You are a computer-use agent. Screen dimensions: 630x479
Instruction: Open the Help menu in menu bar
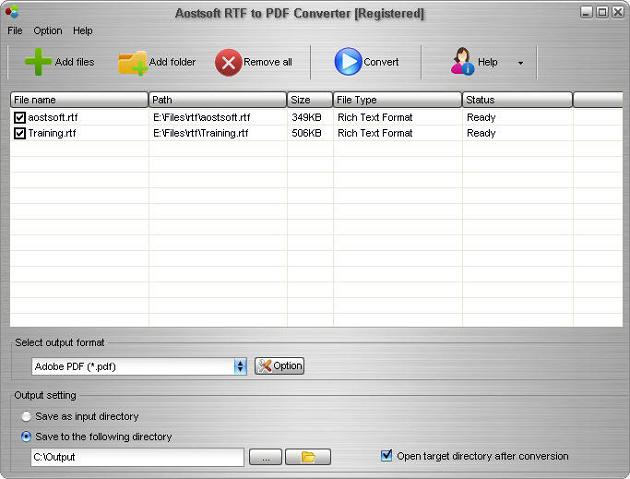tap(83, 31)
